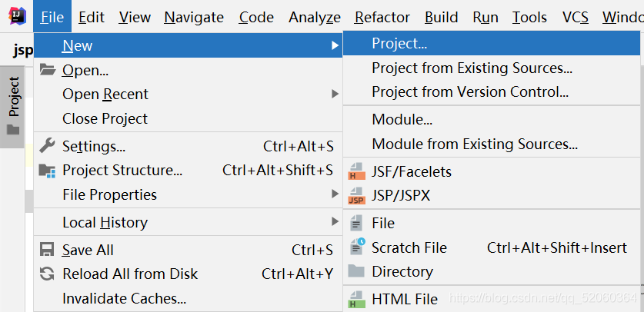The height and width of the screenshot is (312, 644).
Task: Select Module from Existing Sources...
Action: (x=474, y=144)
